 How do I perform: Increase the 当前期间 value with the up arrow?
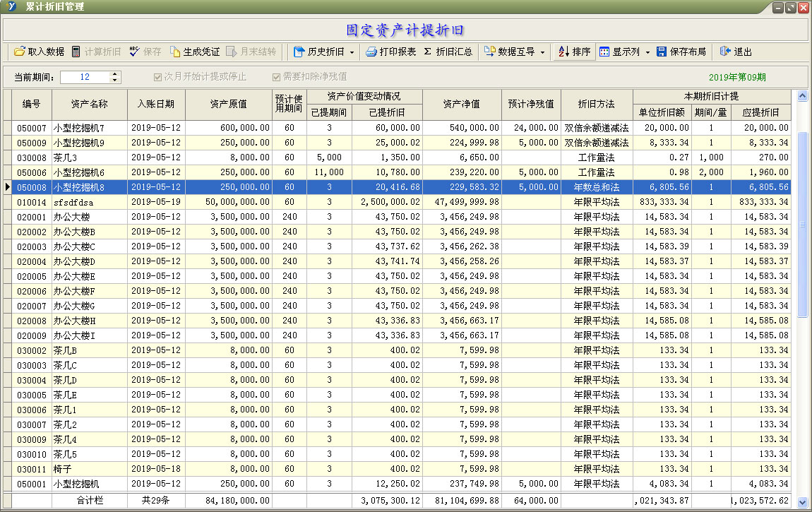(115, 74)
